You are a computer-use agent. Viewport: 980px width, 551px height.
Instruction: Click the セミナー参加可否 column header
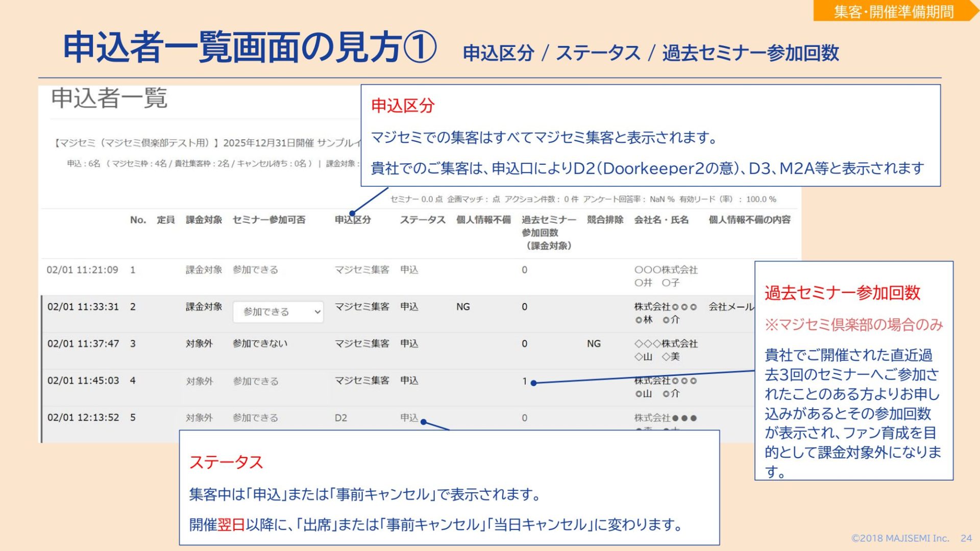[268, 220]
